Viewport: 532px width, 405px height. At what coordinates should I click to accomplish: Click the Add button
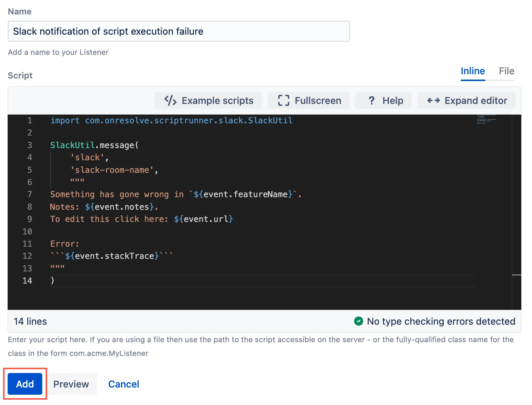coord(25,384)
